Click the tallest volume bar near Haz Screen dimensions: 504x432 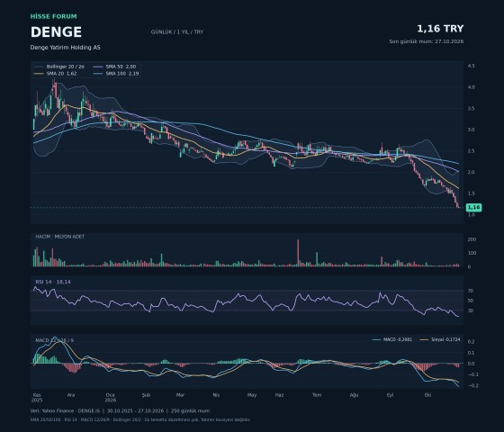(298, 253)
